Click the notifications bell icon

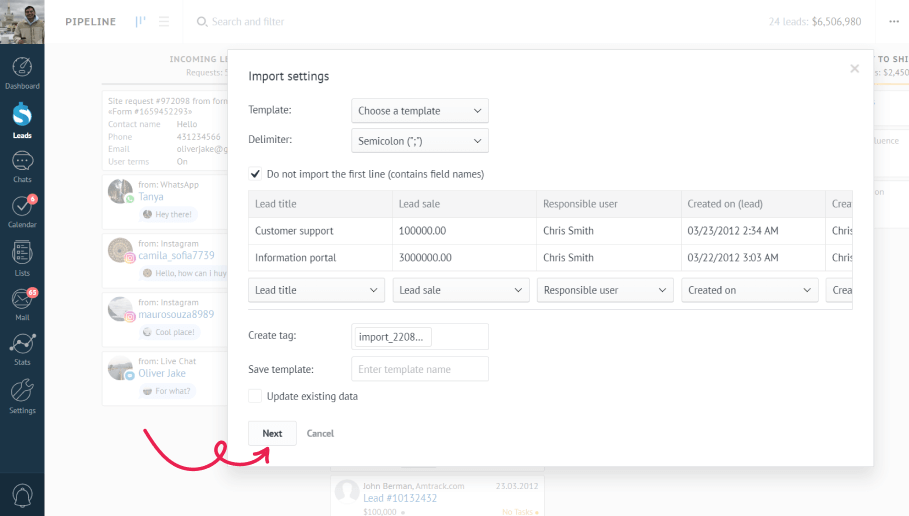point(22,495)
